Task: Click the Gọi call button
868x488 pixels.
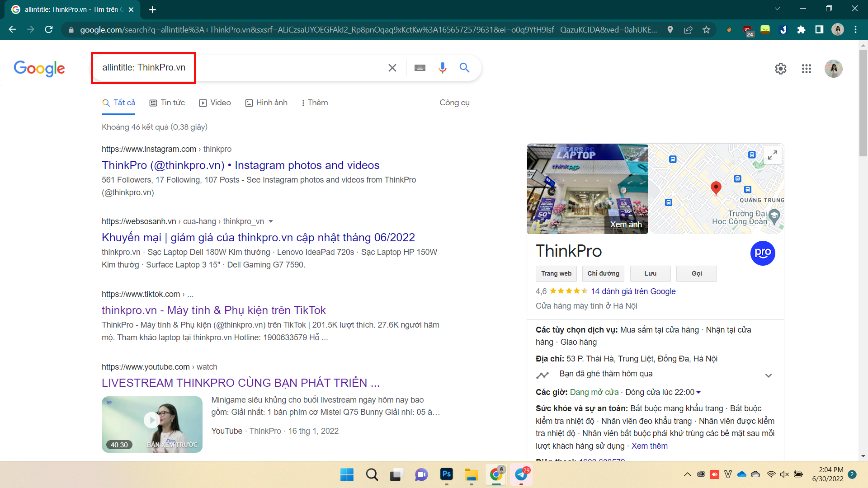Action: pos(696,274)
